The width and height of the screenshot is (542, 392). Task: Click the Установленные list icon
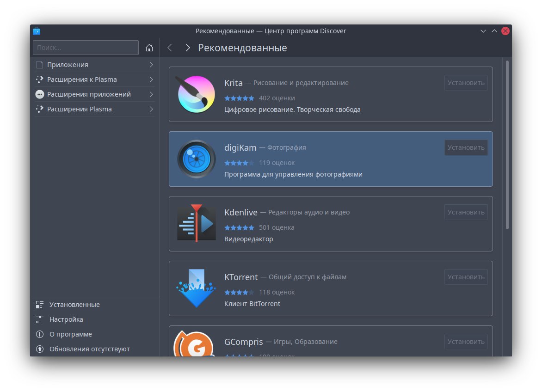[40, 305]
